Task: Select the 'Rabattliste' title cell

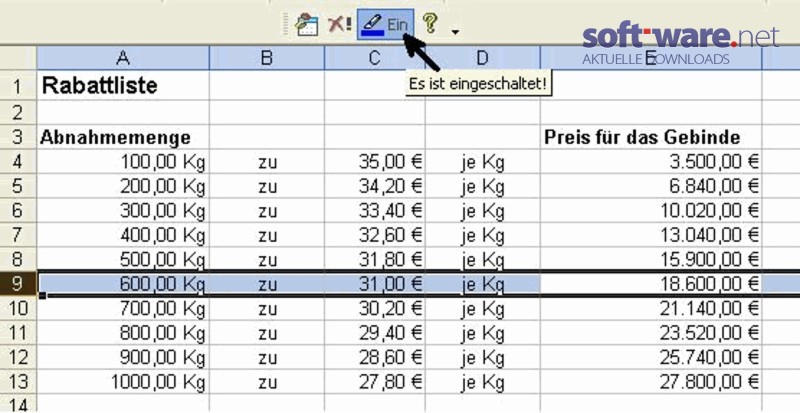Action: coord(122,85)
